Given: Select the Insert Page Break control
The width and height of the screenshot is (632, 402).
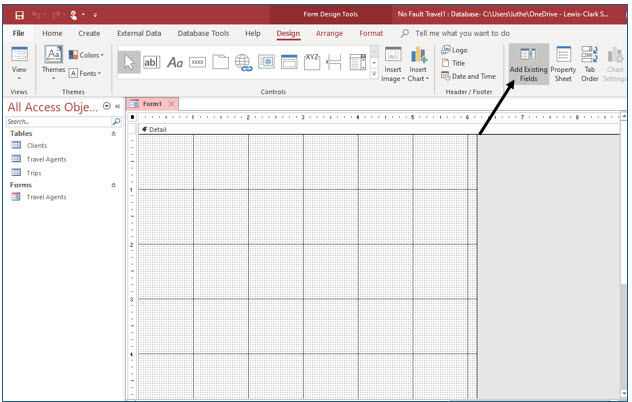Looking at the screenshot, I should click(334, 62).
